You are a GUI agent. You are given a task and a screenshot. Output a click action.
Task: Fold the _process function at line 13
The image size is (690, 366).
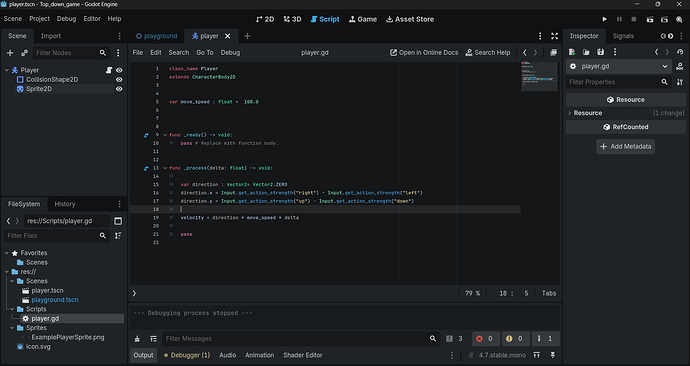click(x=165, y=168)
